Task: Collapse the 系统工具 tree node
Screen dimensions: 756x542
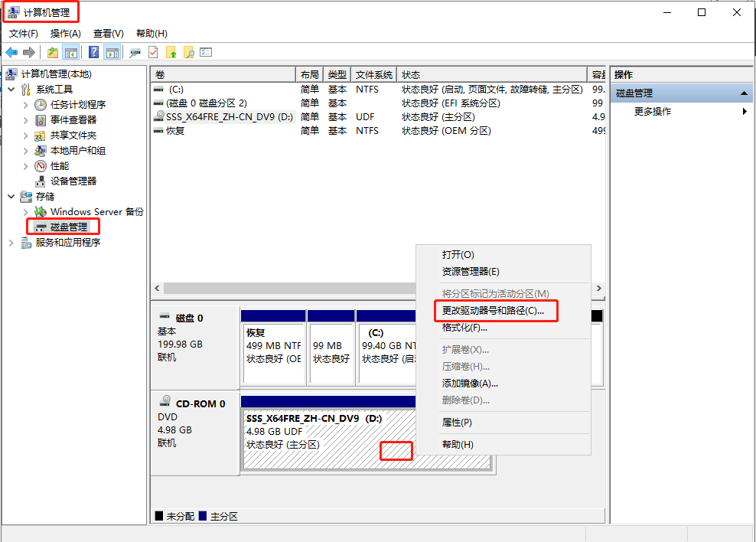Action: tap(11, 90)
